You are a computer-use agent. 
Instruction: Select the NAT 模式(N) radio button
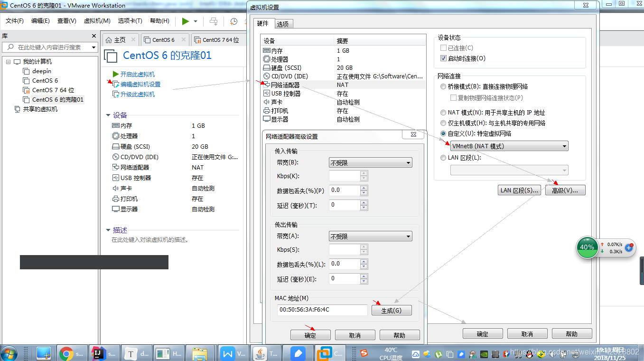[443, 113]
